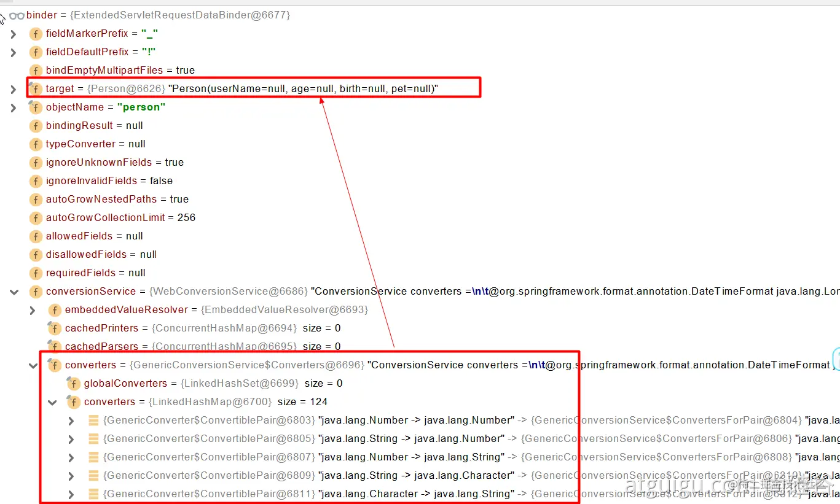Select the 'bindingResult = null' row
The image size is (840, 504).
pyautogui.click(x=95, y=126)
